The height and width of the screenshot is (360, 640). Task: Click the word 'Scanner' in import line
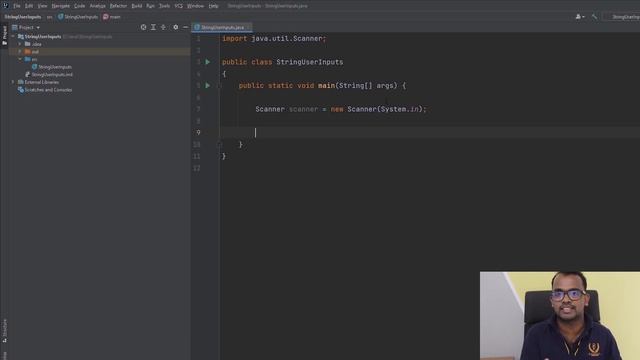click(308, 39)
